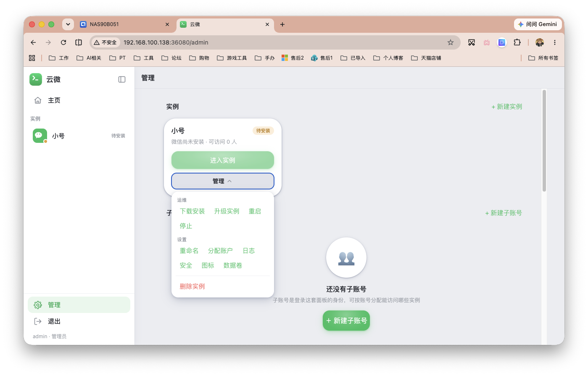
Task: Collapse the sidebar panel icon
Action: pos(122,79)
